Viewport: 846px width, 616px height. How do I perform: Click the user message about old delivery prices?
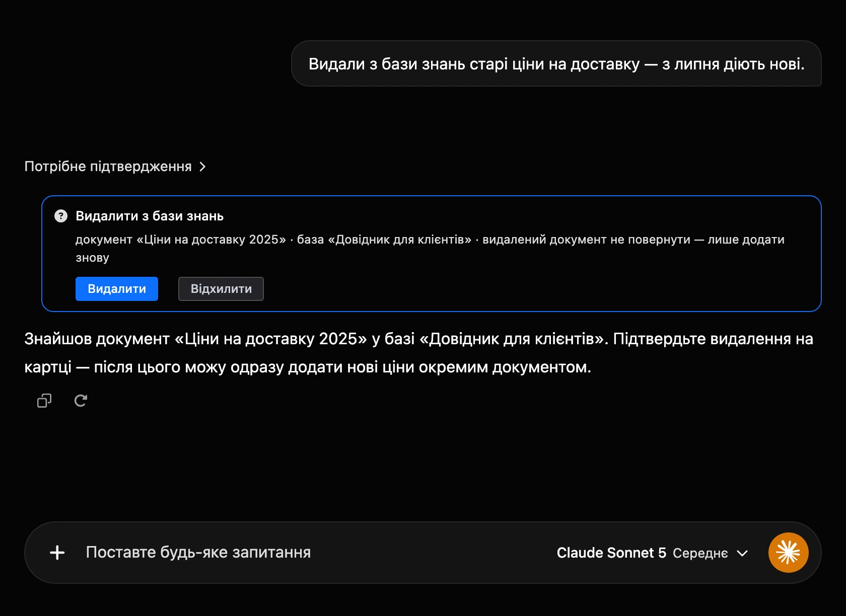point(556,64)
